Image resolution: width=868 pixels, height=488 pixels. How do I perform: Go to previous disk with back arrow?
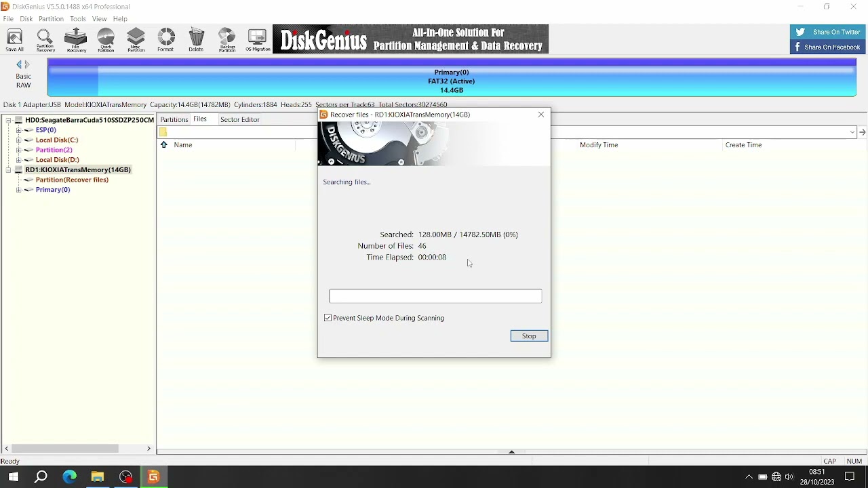19,64
